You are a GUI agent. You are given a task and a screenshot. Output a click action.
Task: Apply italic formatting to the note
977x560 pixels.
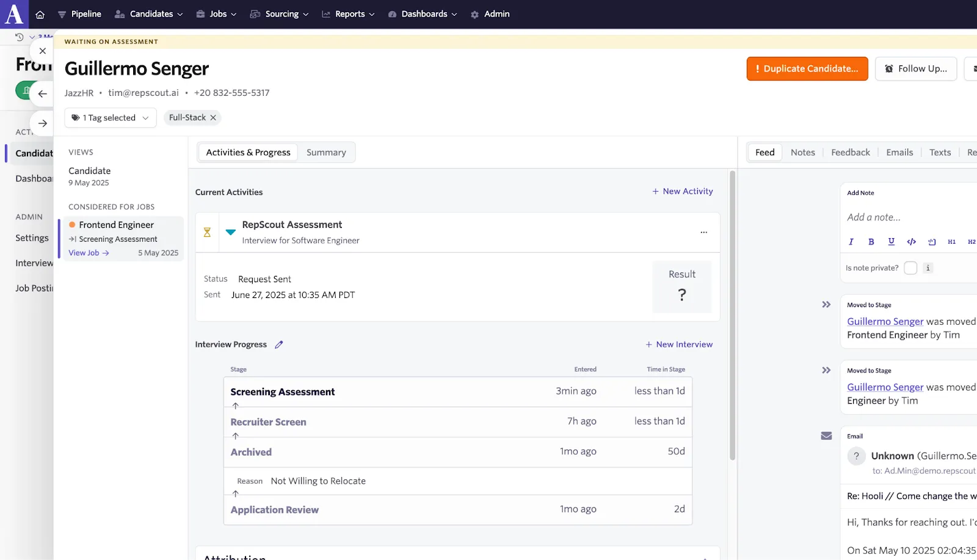pyautogui.click(x=851, y=242)
